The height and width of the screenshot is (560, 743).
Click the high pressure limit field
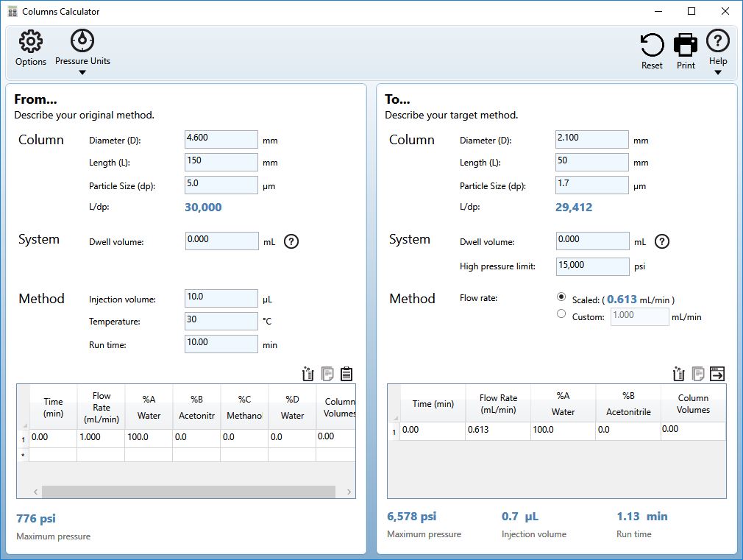[591, 266]
